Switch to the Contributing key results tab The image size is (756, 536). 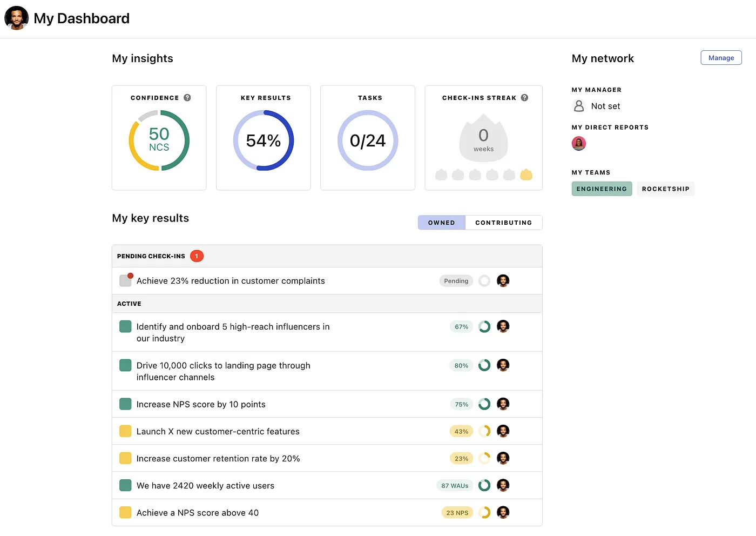pos(504,223)
